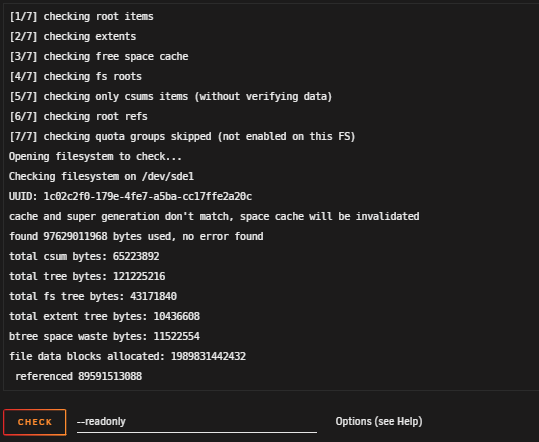Image resolution: width=539 pixels, height=442 pixels.
Task: Select the "total fs tree bytes" line
Action: click(93, 296)
